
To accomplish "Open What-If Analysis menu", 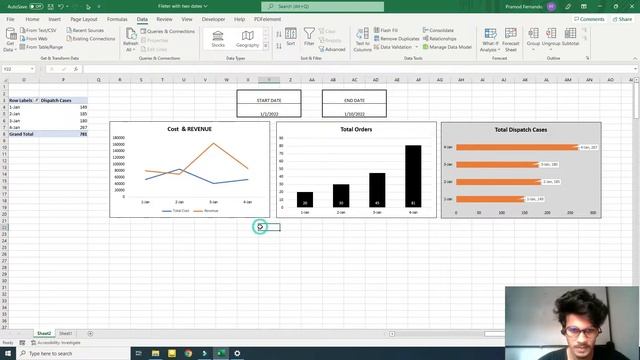I will (490, 40).
